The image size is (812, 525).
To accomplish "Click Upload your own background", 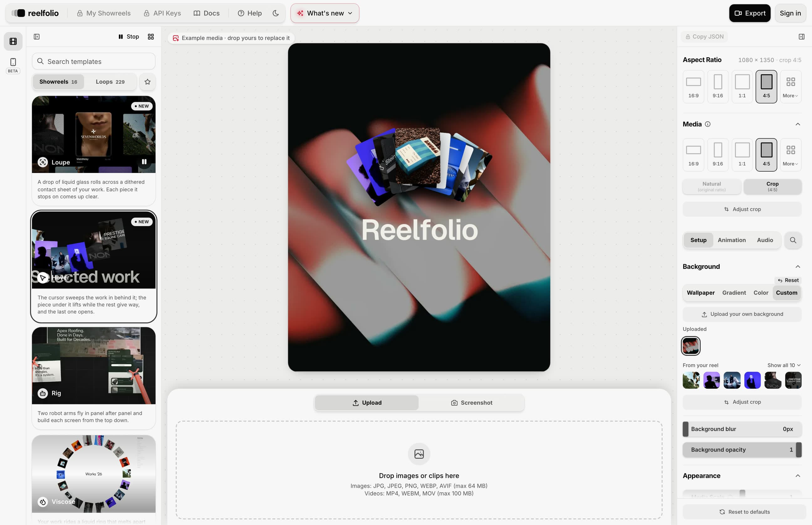I will pos(742,314).
